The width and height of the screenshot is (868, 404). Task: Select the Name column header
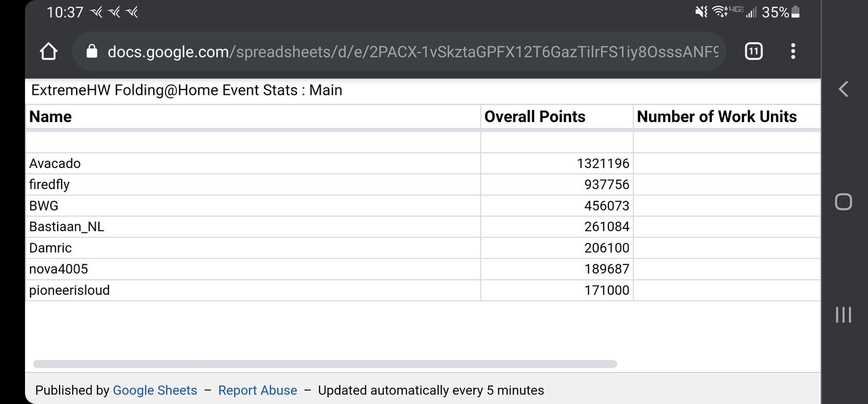tap(50, 116)
